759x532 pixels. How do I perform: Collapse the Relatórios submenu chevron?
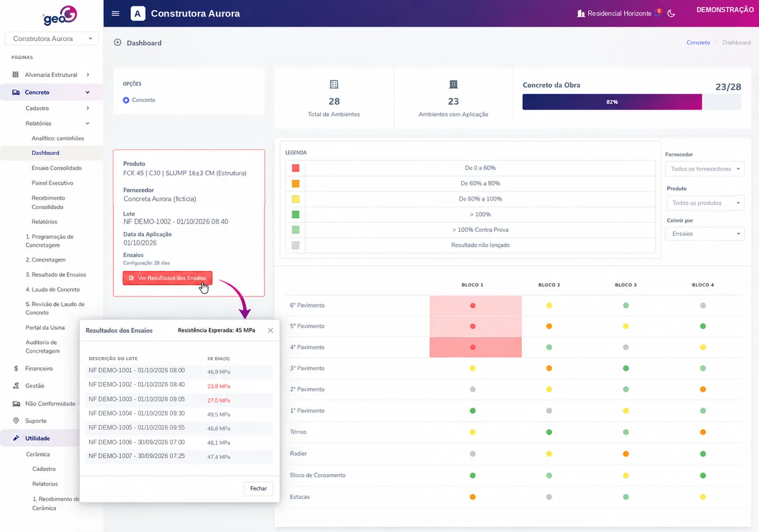coord(87,123)
